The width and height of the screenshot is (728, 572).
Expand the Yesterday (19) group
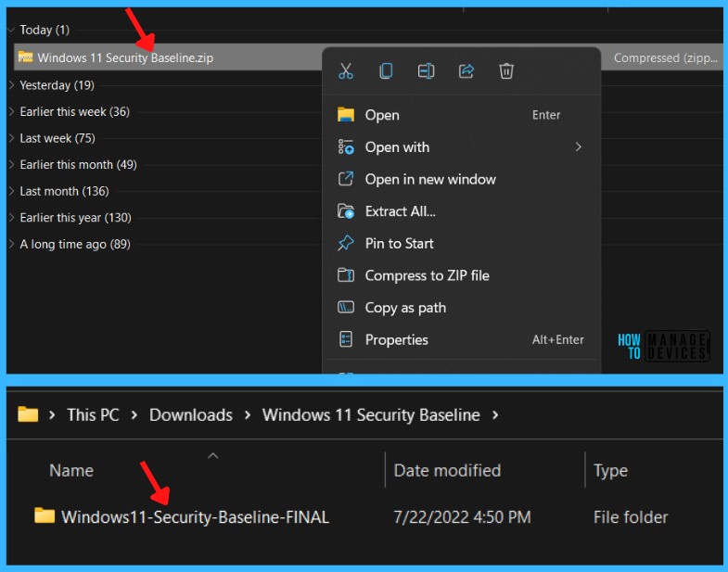(x=11, y=85)
